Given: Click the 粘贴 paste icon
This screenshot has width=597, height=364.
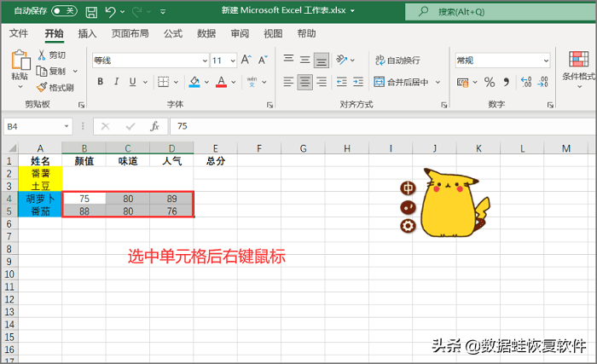Looking at the screenshot, I should [20, 60].
